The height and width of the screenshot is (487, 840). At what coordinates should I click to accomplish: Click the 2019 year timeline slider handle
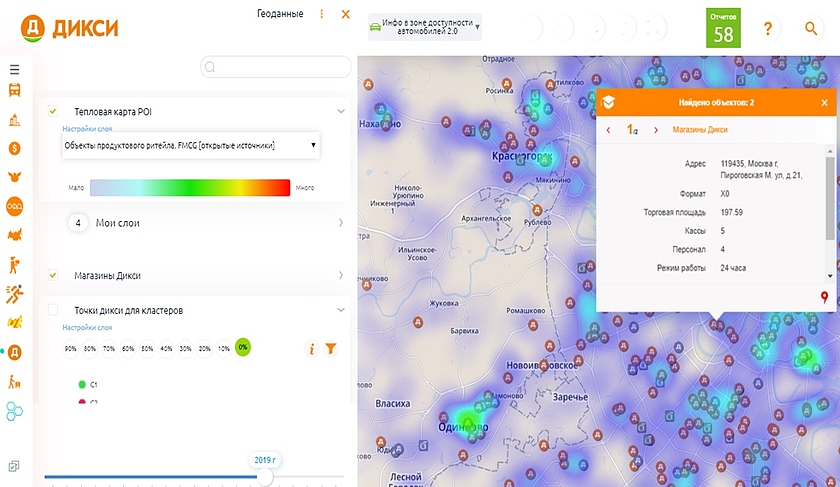[265, 477]
